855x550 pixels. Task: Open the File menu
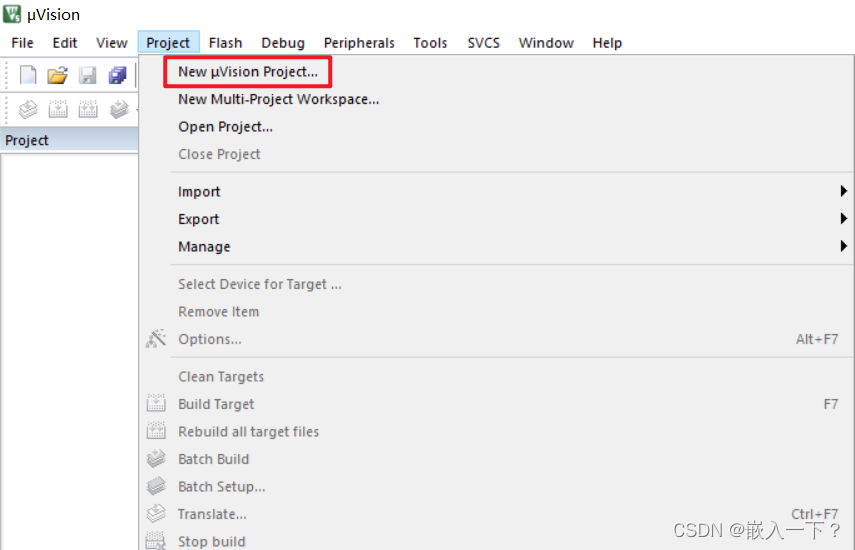[22, 43]
